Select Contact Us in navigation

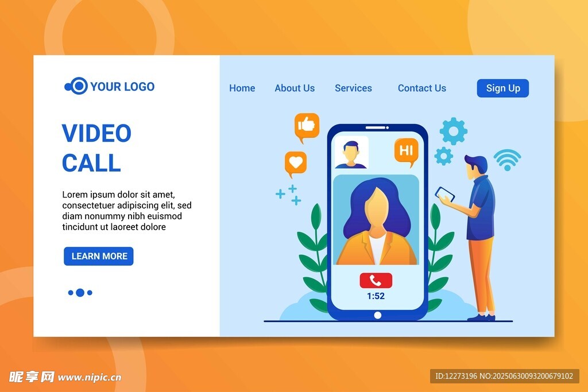[421, 88]
